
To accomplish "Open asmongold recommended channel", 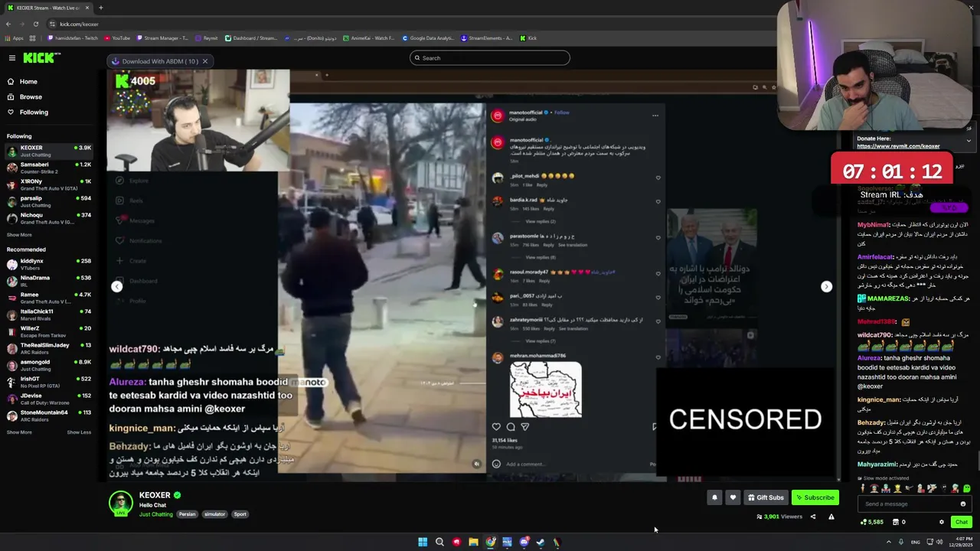I will [49, 365].
